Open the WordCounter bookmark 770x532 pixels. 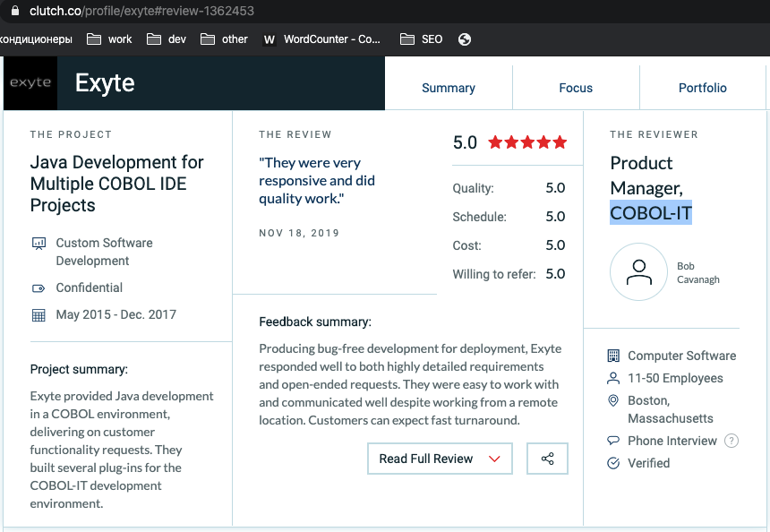pos(321,39)
